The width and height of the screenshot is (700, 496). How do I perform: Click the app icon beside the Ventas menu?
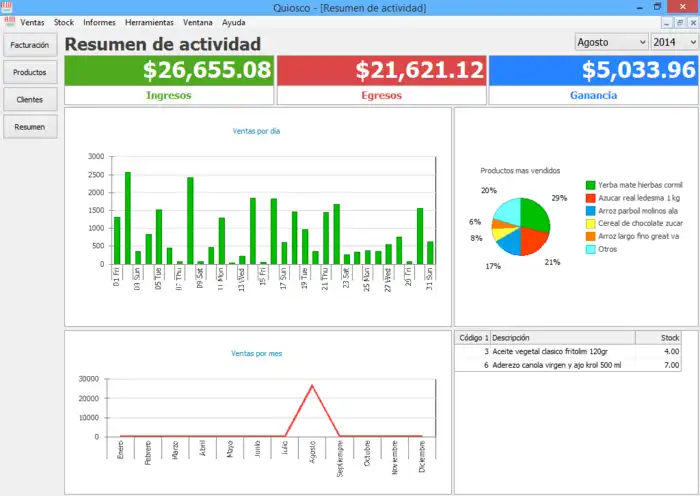[x=9, y=22]
